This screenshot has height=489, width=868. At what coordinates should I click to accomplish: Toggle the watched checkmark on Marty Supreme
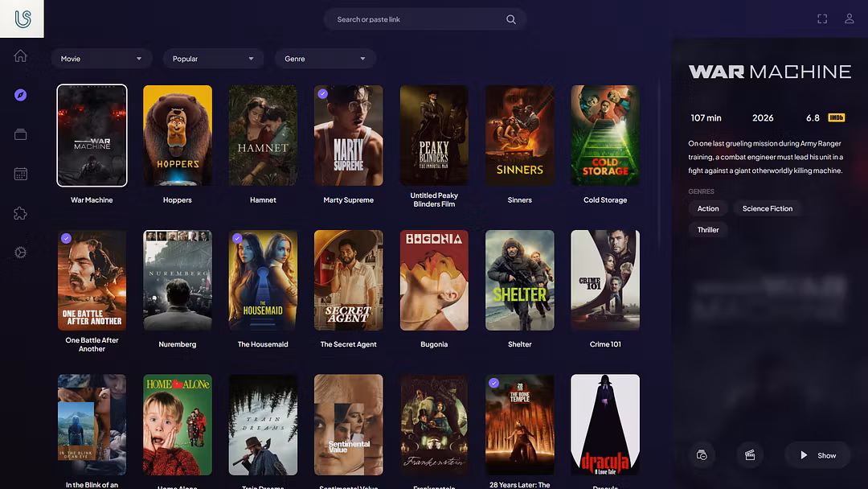[323, 94]
